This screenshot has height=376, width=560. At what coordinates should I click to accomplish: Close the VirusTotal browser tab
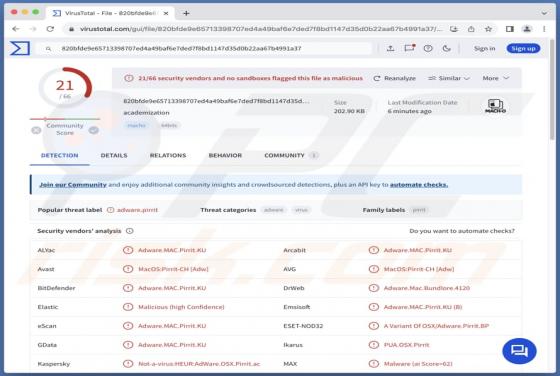[166, 13]
